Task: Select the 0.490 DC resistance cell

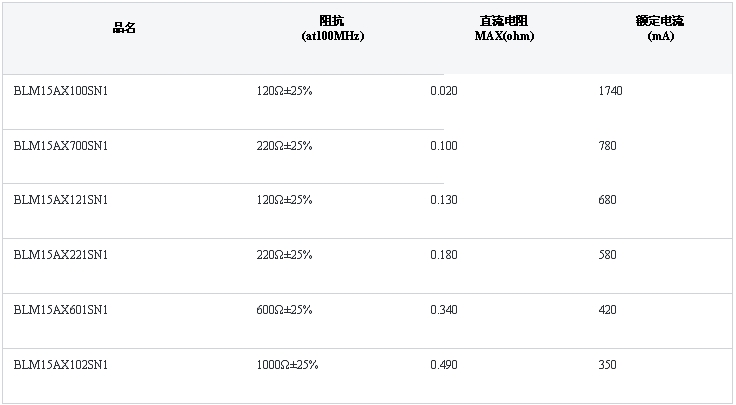Action: (x=443, y=365)
